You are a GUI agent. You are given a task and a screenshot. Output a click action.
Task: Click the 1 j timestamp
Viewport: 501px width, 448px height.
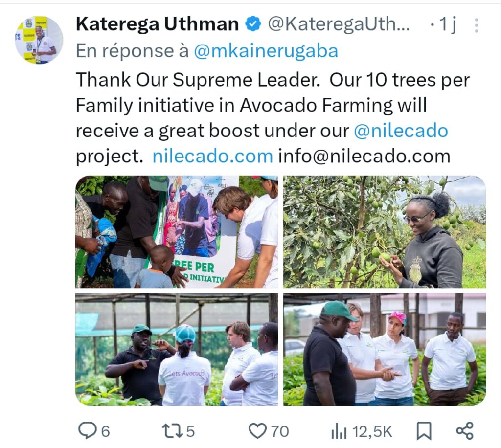pyautogui.click(x=447, y=25)
